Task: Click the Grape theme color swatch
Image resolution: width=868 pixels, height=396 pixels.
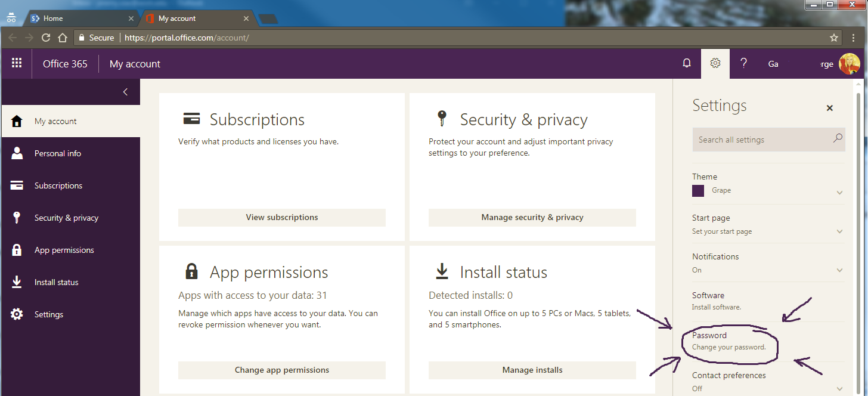Action: point(698,191)
